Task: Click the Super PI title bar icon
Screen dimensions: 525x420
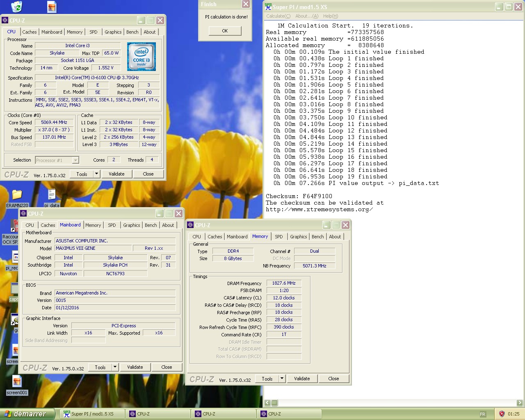Action: point(268,7)
